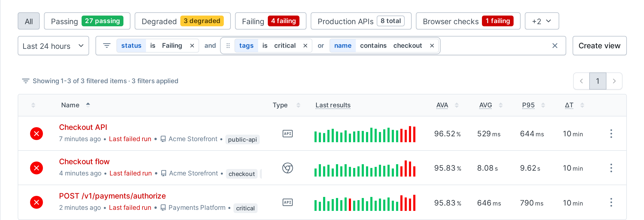Remove the tags is critical filter
This screenshot has width=644, height=220.
click(x=305, y=46)
